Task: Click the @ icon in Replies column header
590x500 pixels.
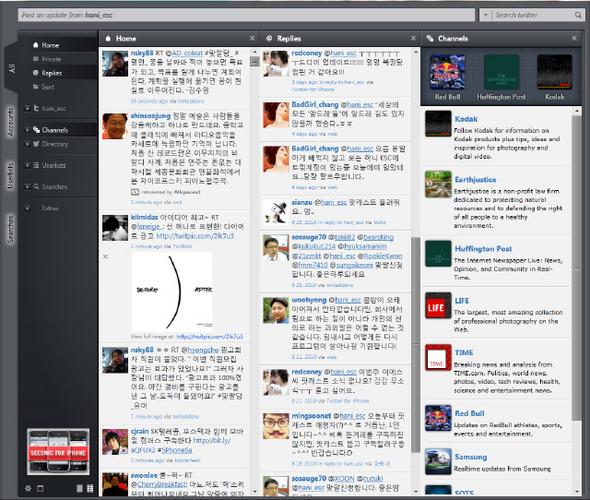Action: click(x=269, y=38)
